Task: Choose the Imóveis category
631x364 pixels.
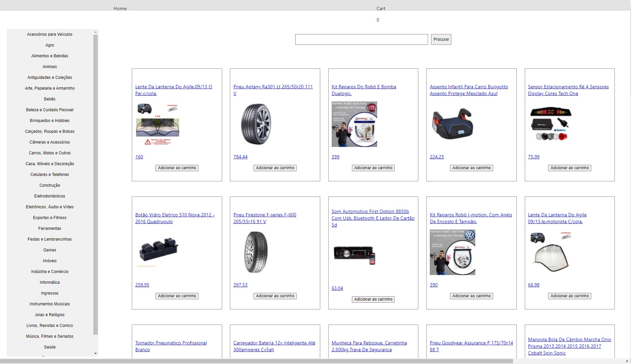Action: point(50,261)
